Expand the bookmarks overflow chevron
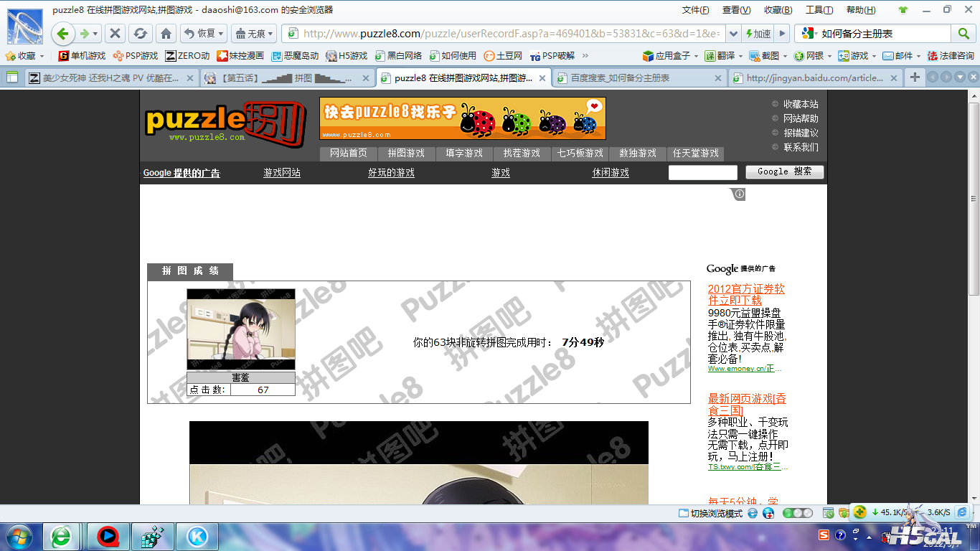This screenshot has height=551, width=980. 585,55
